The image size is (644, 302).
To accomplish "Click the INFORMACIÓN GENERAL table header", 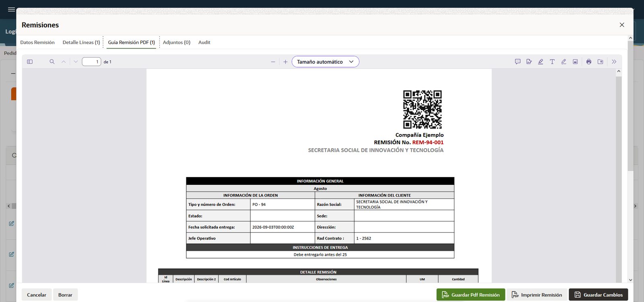I will pyautogui.click(x=320, y=181).
